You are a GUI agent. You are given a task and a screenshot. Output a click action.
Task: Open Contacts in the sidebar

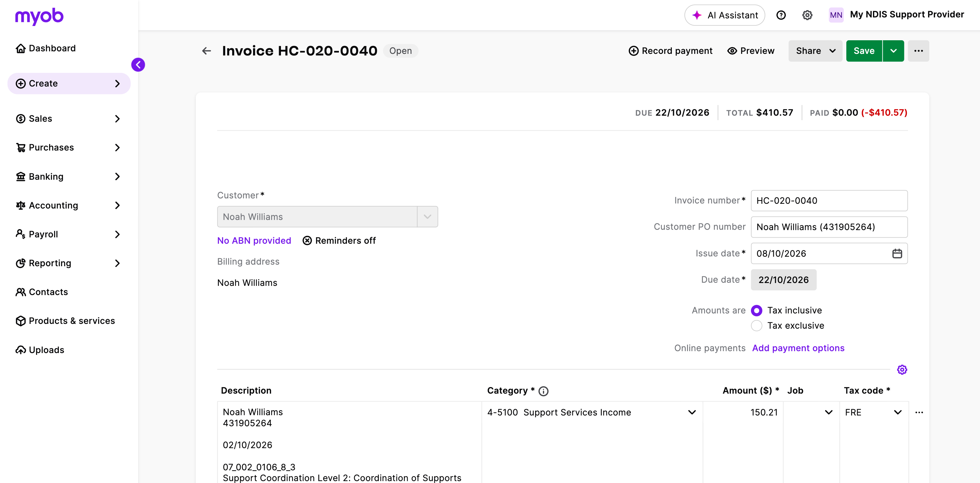pos(42,292)
